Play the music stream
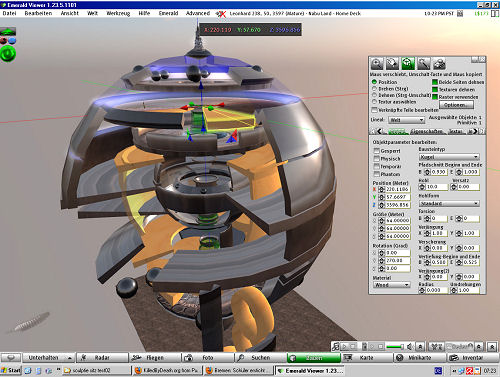The height and width of the screenshot is (377, 500). point(345,346)
